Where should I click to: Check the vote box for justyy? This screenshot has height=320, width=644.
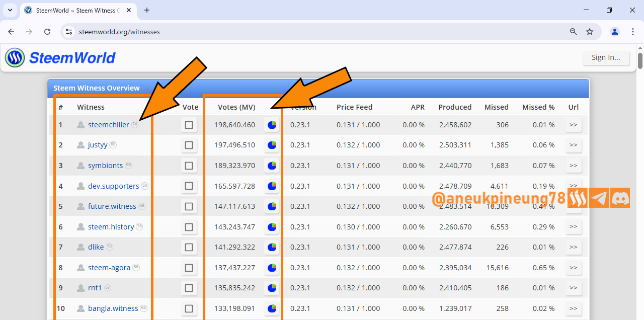189,145
